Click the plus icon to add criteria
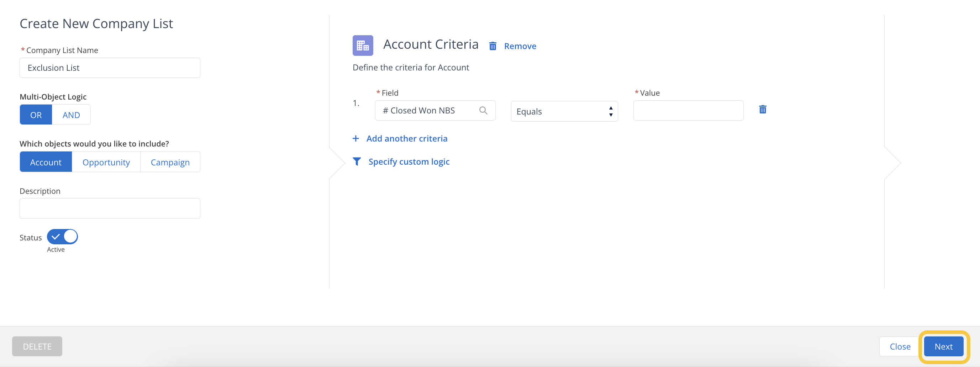 (356, 138)
